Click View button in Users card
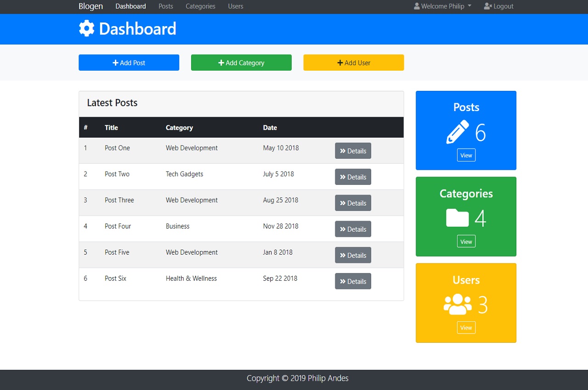Viewport: 588px width, 390px height. point(466,328)
